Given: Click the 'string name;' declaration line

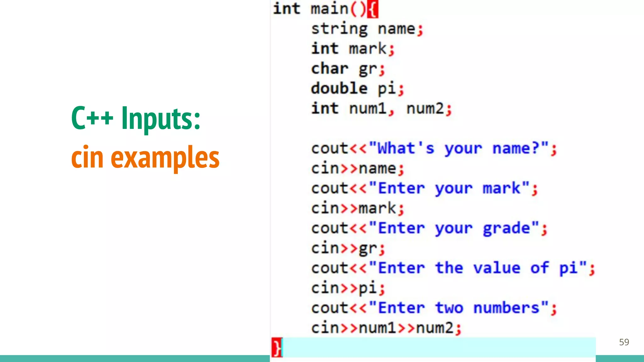Looking at the screenshot, I should tap(367, 29).
